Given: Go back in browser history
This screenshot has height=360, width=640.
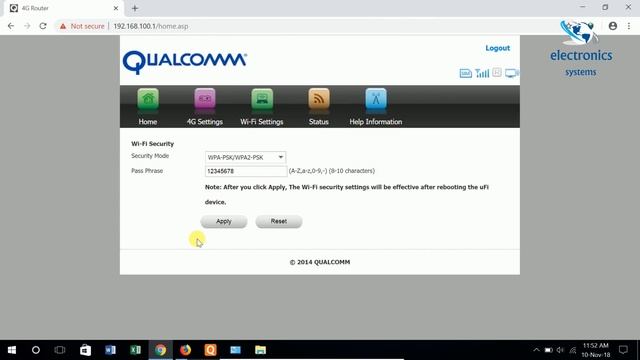Looking at the screenshot, I should 11,26.
